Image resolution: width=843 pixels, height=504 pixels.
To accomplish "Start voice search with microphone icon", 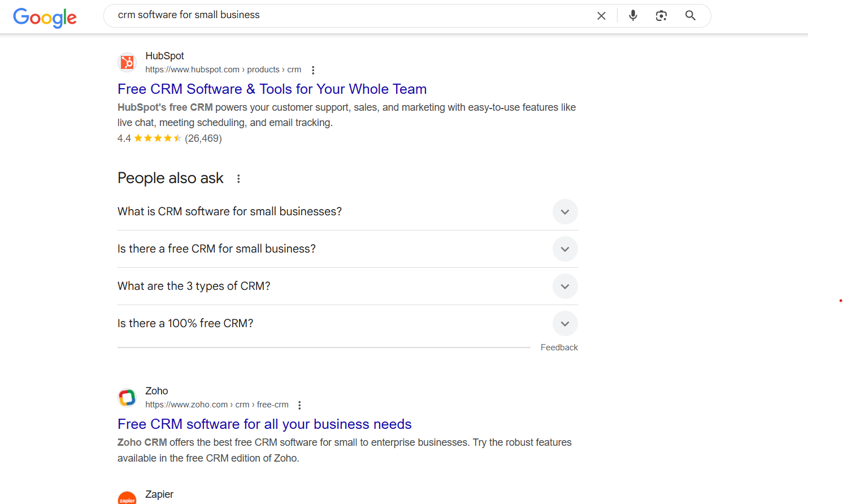I will coord(633,15).
